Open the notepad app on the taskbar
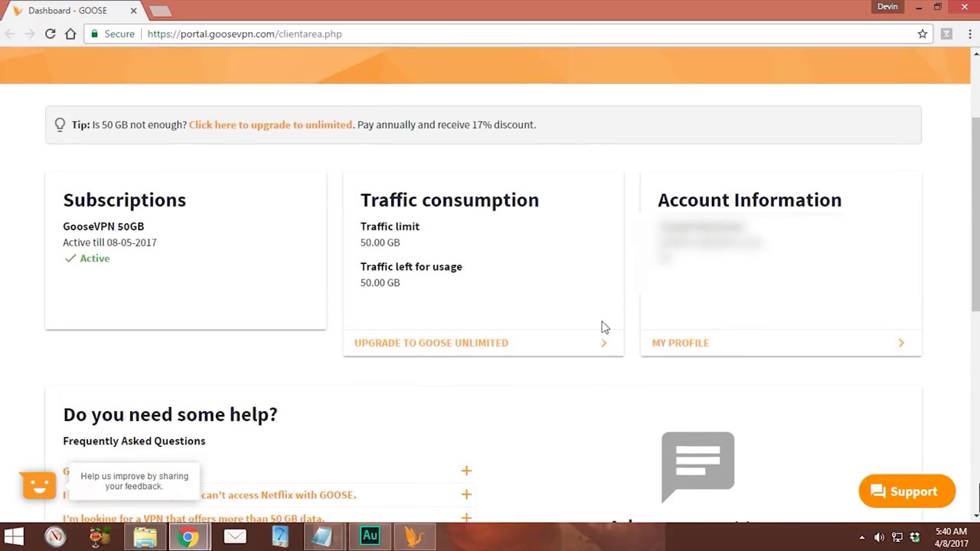Viewport: 980px width, 551px height. click(323, 536)
